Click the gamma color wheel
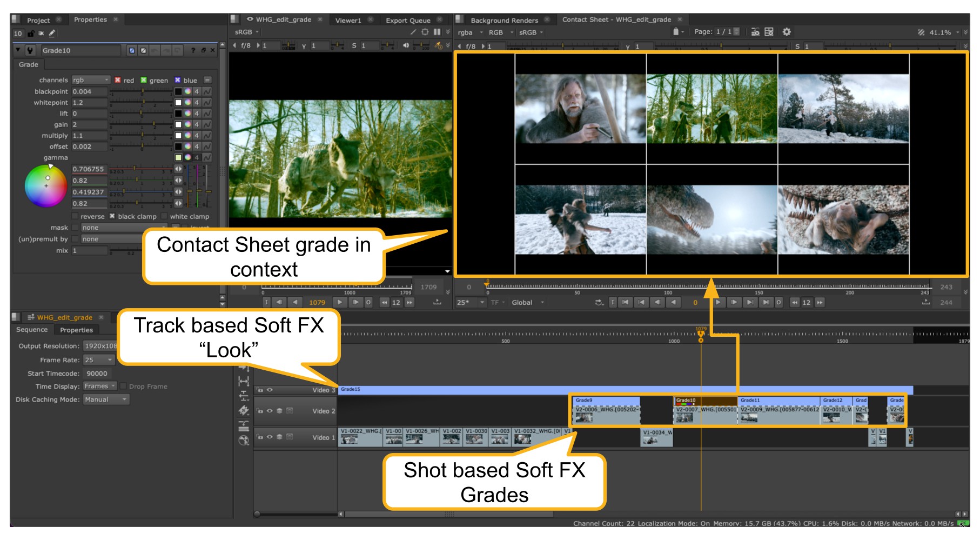The width and height of the screenshot is (980, 540). 46,186
